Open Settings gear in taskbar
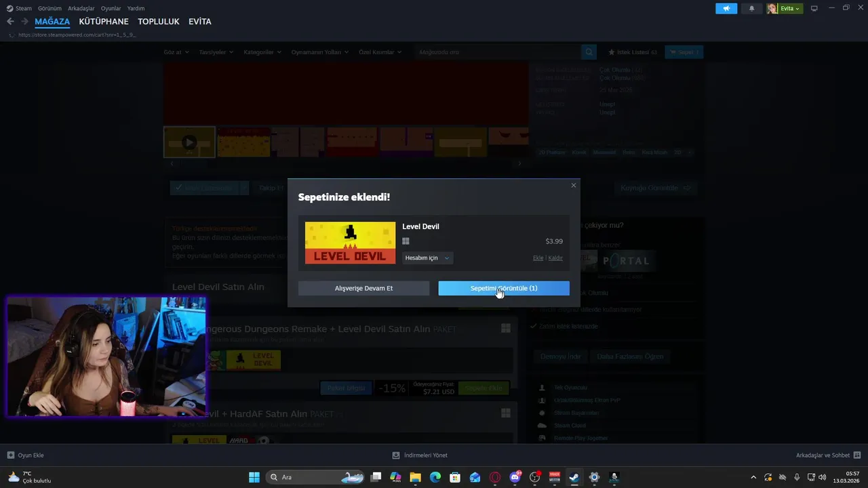This screenshot has height=488, width=868. pyautogui.click(x=594, y=477)
